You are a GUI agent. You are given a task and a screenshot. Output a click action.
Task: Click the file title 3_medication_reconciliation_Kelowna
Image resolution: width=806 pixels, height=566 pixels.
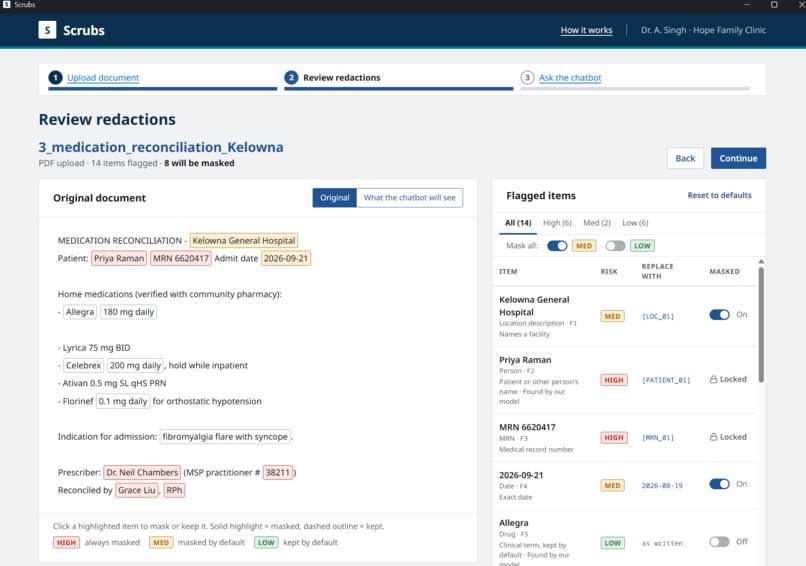click(161, 148)
